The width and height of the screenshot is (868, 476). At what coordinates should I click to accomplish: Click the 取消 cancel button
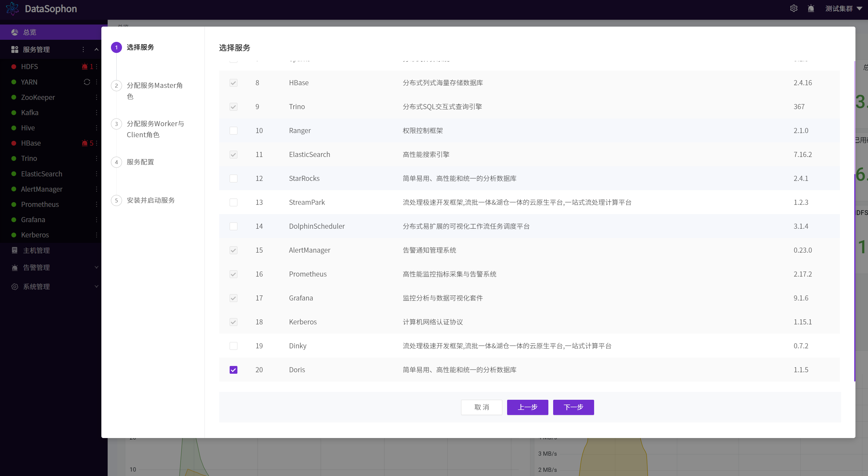click(481, 407)
